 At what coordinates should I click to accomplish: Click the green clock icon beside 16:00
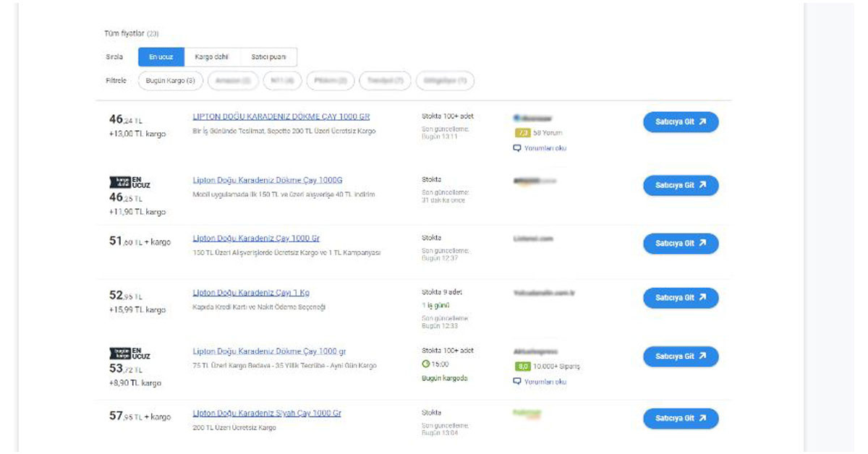[426, 364]
